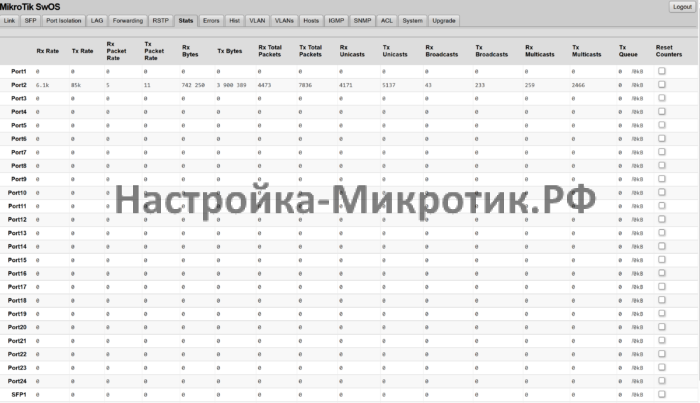Go to the SNMP tab
The image size is (700, 403).
[362, 21]
